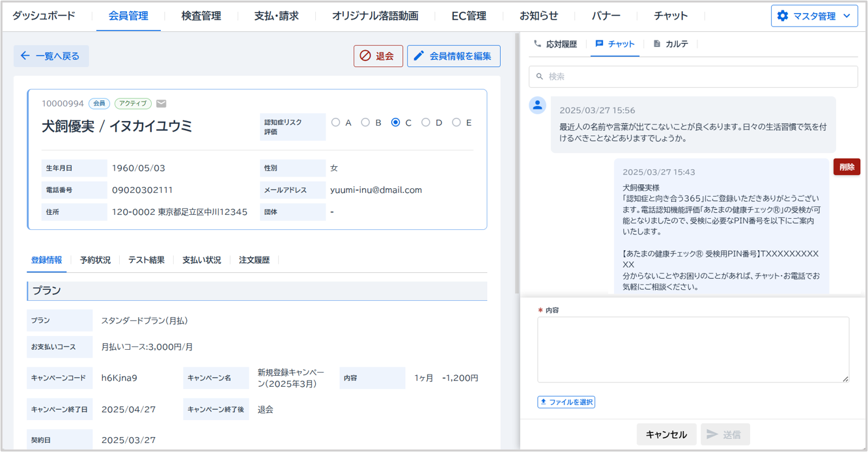
Task: Select dementia risk rating A
Action: click(335, 122)
